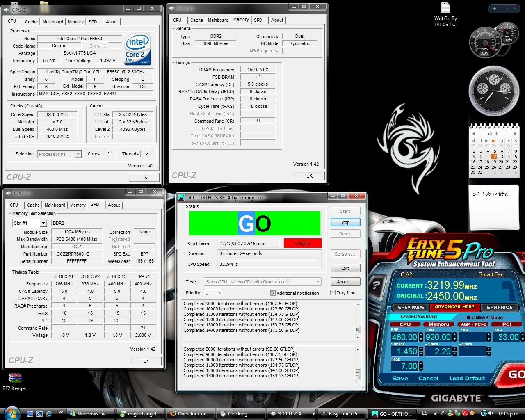
Task: Click the analog clock gadget in sidebar
Action: pos(494,91)
